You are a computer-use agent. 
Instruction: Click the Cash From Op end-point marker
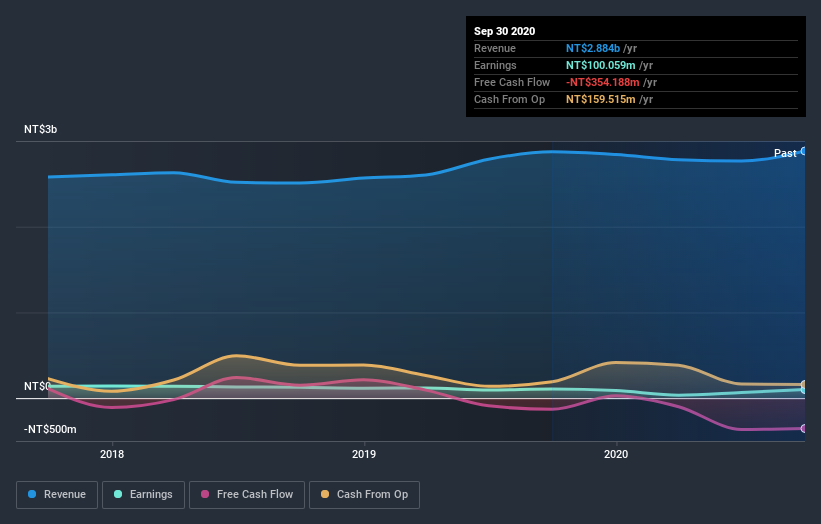tap(804, 385)
